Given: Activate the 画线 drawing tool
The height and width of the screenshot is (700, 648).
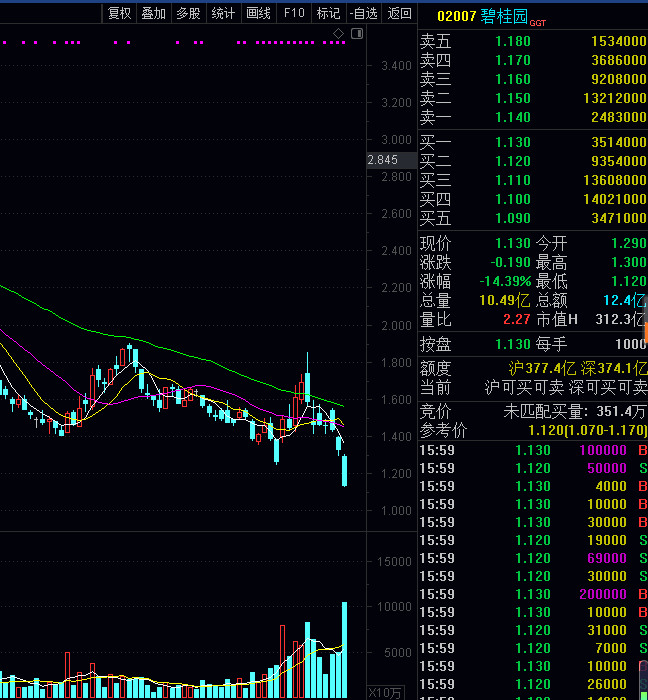Looking at the screenshot, I should [x=258, y=13].
